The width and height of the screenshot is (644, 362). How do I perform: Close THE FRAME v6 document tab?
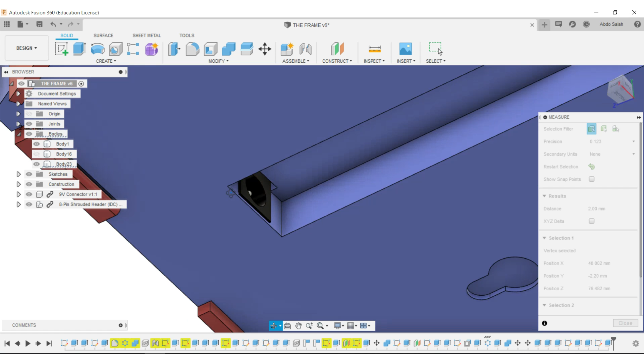tap(532, 25)
